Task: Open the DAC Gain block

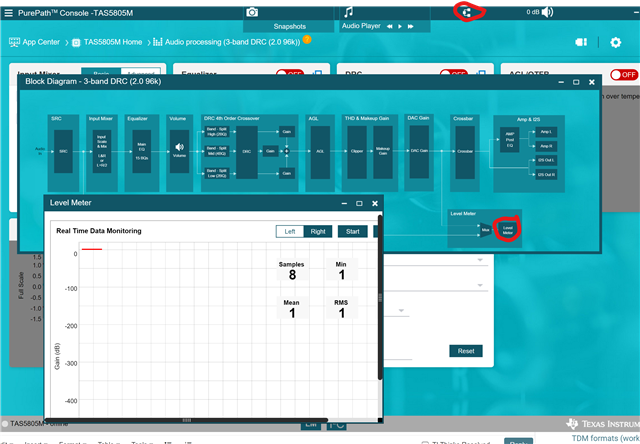Action: pos(419,151)
